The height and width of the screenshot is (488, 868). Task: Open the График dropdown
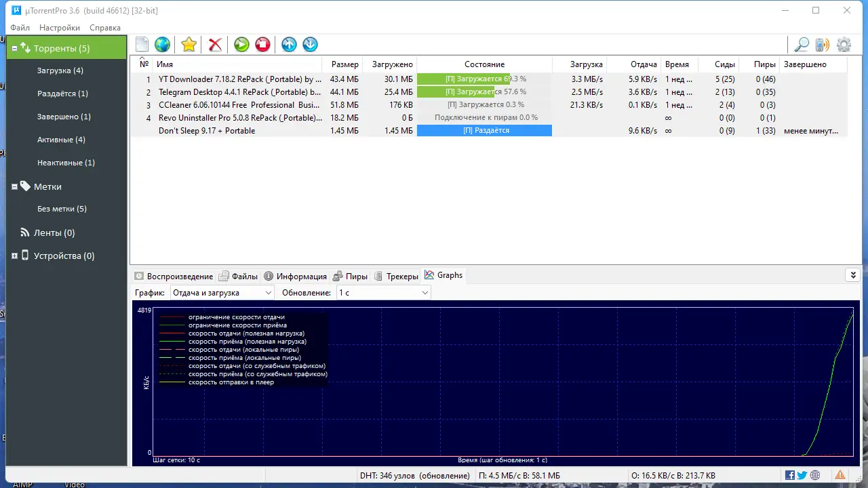[x=222, y=293]
